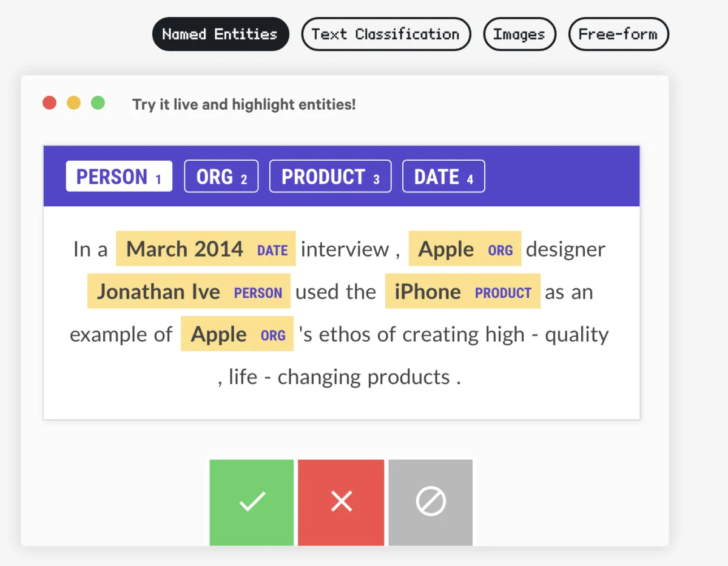Screen dimensions: 728x566
Task: Select the PERSON entity label
Action: tap(119, 177)
